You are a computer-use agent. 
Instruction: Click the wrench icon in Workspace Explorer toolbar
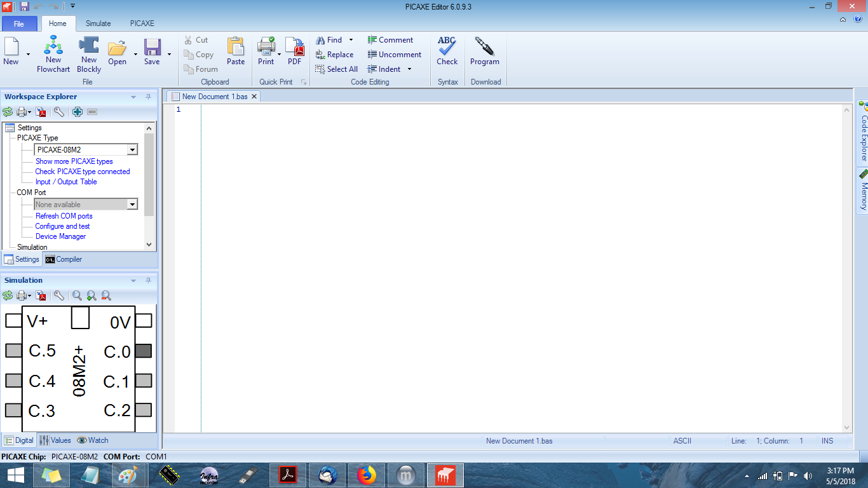(x=58, y=112)
